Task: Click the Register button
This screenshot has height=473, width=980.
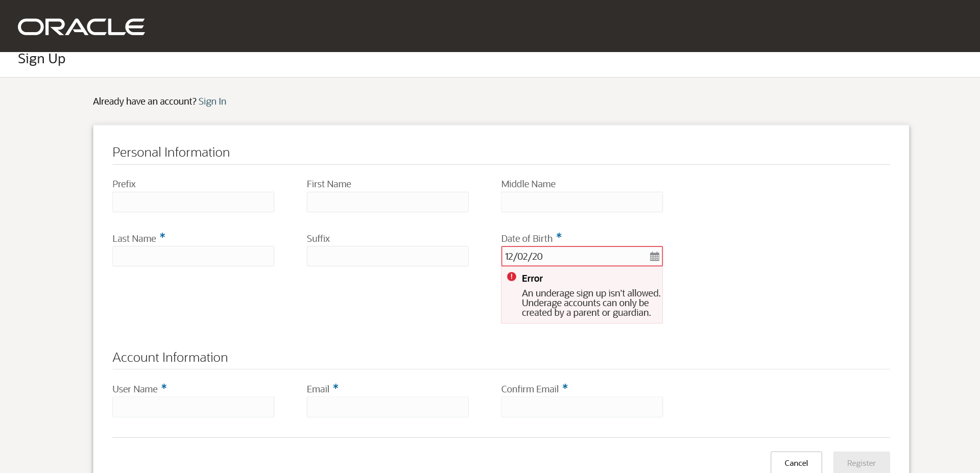Action: pos(861,463)
